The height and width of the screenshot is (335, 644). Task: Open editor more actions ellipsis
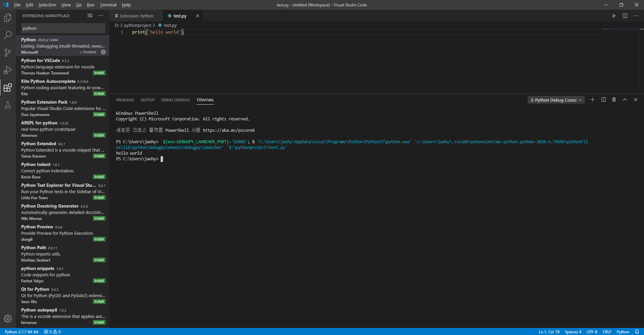[636, 16]
